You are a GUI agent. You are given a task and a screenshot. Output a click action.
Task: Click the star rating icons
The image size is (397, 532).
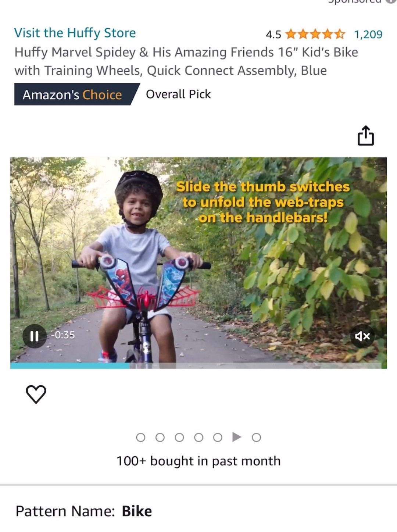315,34
